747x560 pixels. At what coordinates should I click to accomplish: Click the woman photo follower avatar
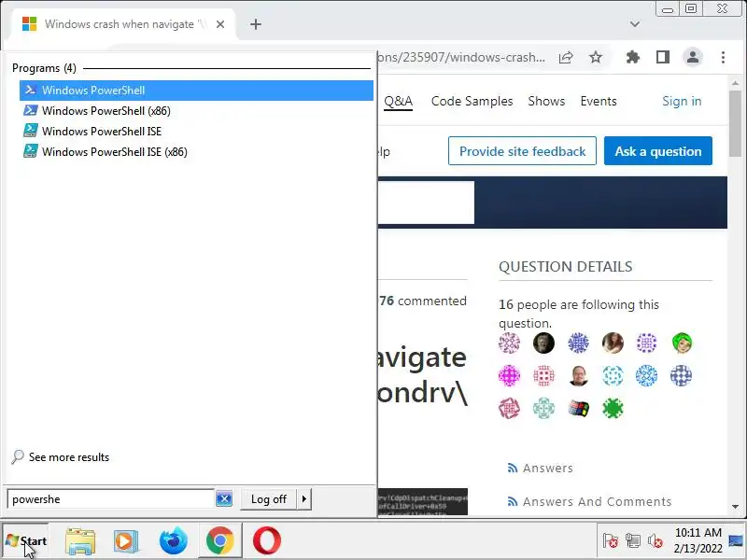[x=613, y=343]
